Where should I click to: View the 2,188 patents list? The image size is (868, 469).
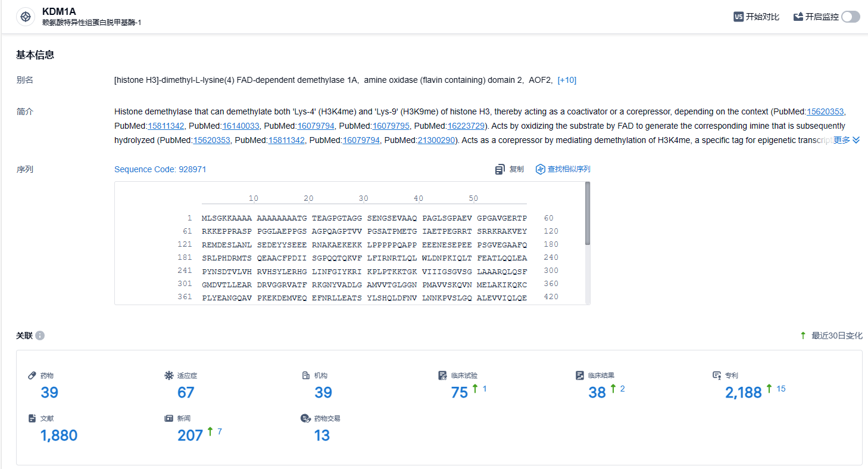click(743, 392)
